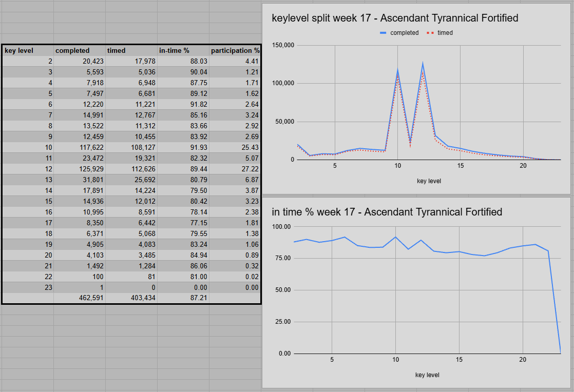Select the in-time cell showing 91.93

183,147
